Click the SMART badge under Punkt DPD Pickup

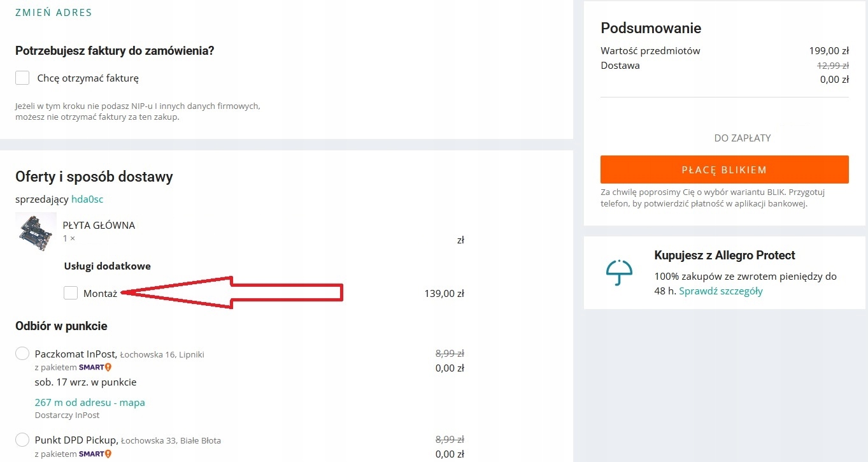[95, 454]
